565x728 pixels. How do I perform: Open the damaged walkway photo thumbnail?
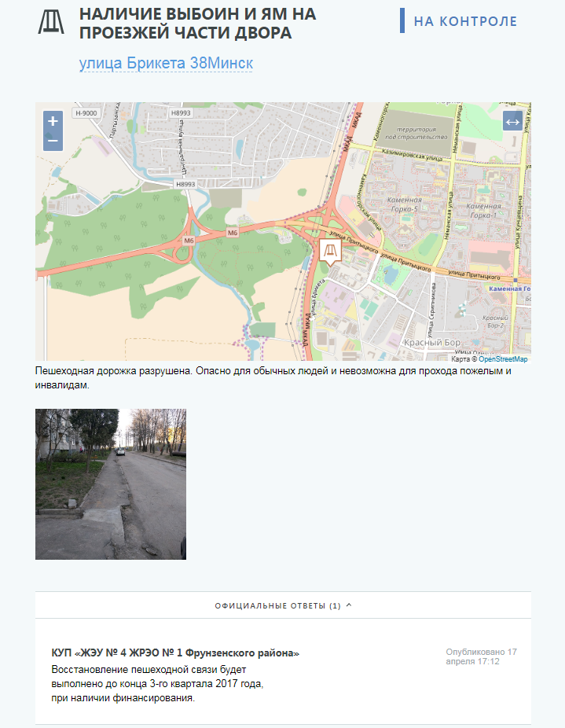(x=111, y=483)
